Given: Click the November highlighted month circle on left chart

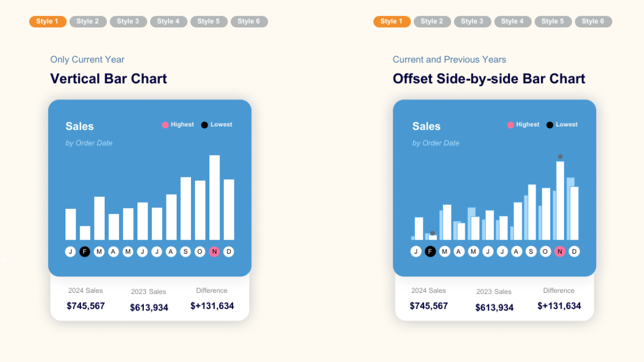Looking at the screenshot, I should [214, 252].
